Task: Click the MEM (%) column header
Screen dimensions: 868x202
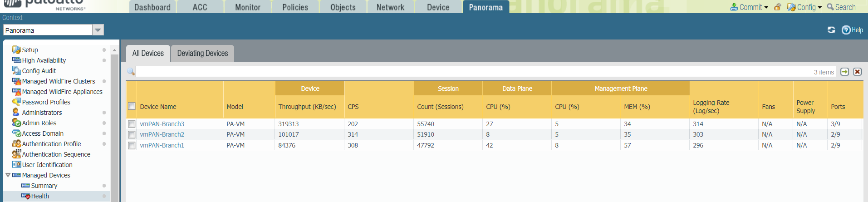Action: point(655,107)
